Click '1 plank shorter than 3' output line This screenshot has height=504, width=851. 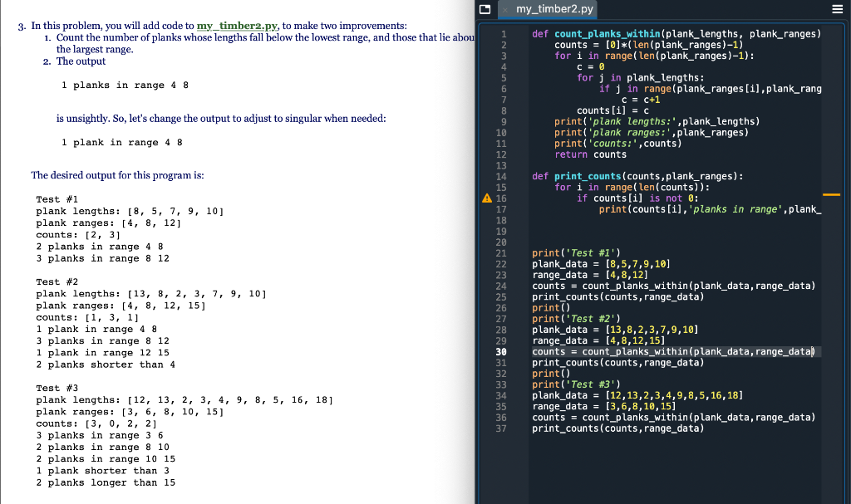(102, 471)
